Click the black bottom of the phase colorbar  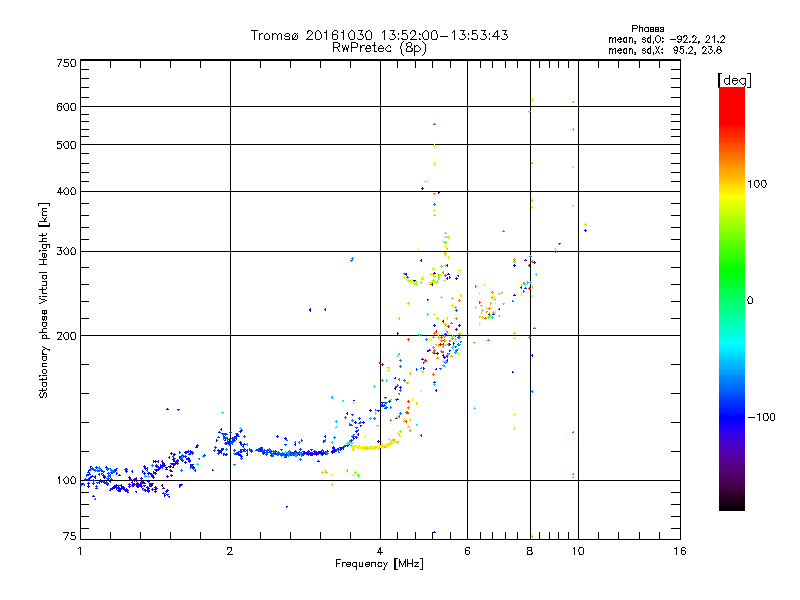(732, 503)
